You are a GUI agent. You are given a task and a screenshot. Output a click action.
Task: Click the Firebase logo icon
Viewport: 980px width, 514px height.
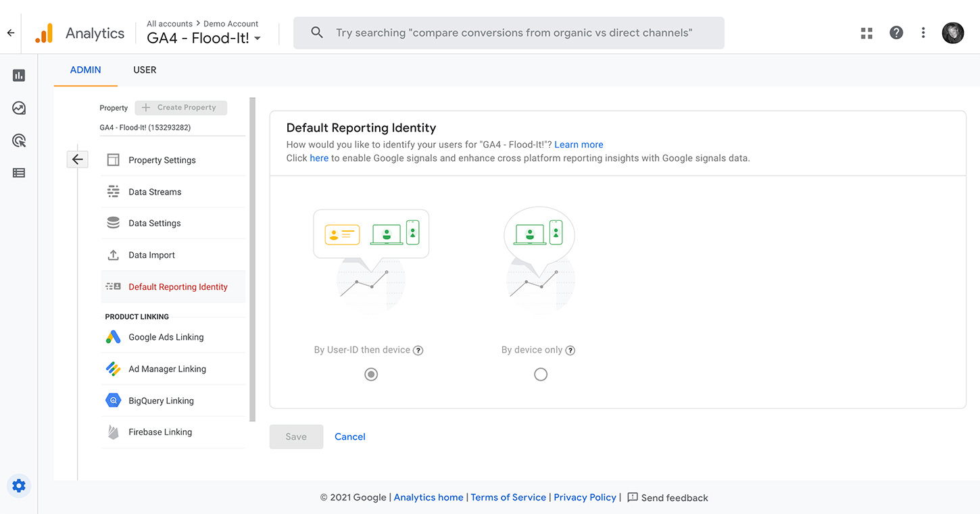click(x=114, y=432)
